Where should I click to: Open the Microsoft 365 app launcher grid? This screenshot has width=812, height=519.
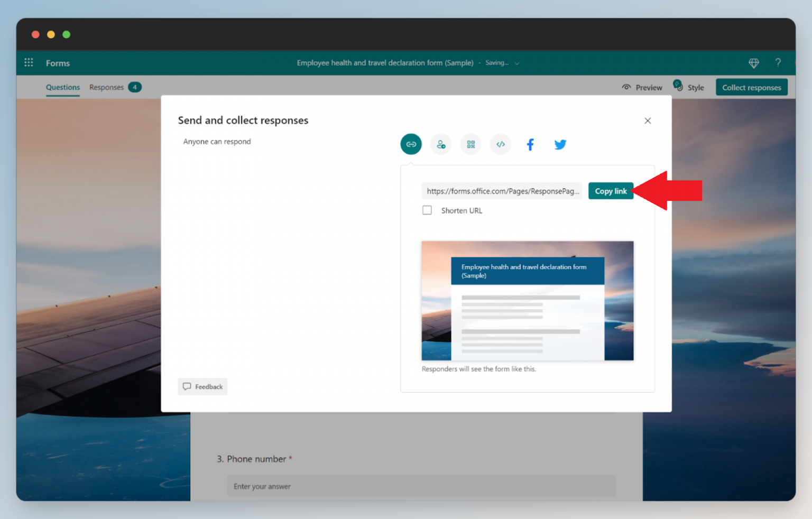29,62
